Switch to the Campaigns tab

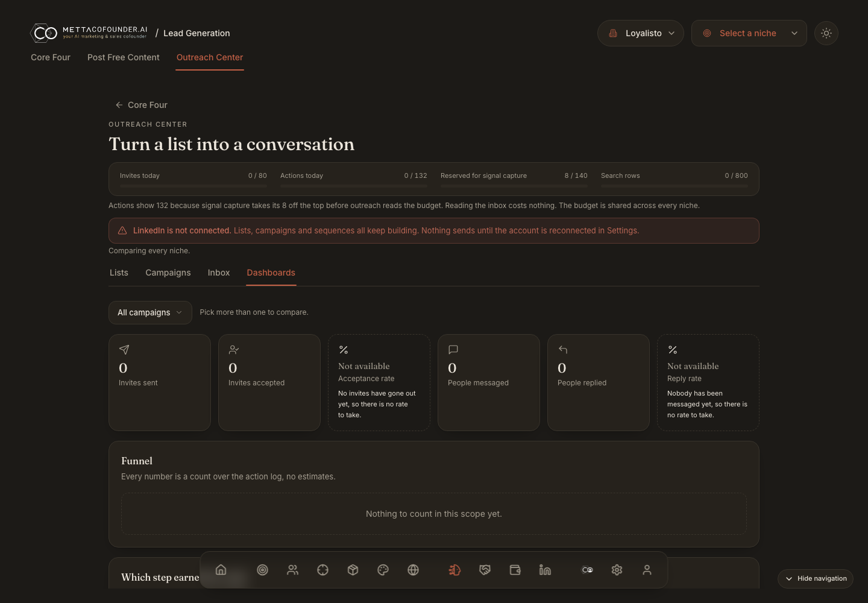pos(168,273)
